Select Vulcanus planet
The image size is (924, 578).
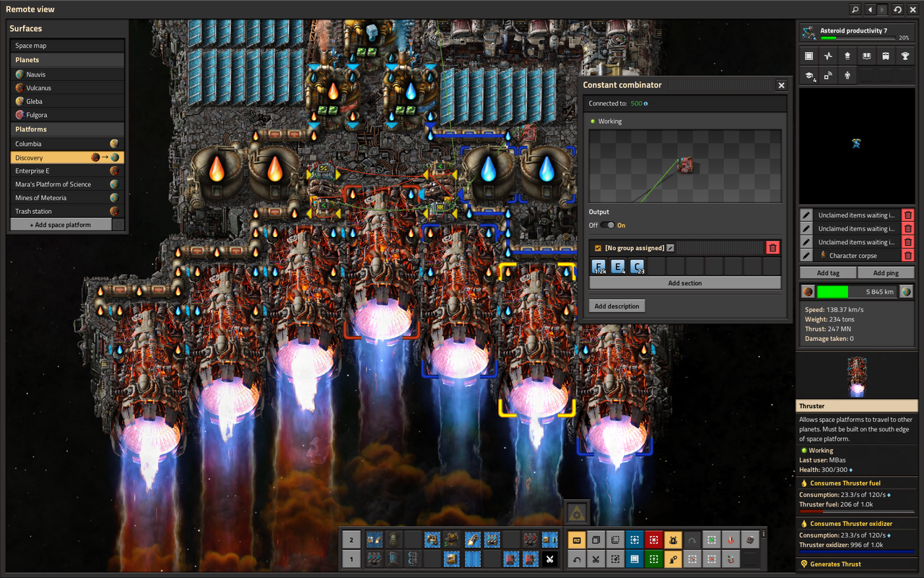67,88
